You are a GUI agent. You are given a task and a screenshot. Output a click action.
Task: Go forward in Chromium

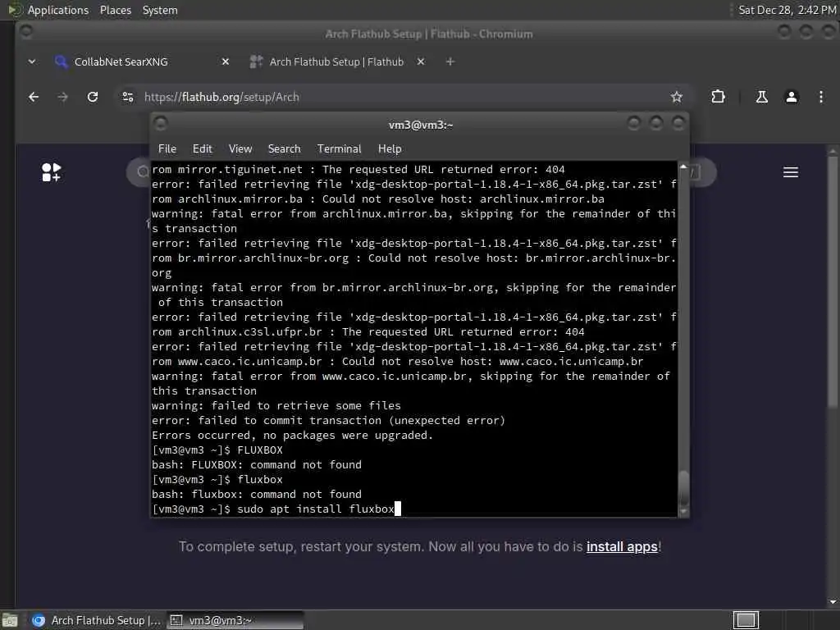pyautogui.click(x=63, y=97)
